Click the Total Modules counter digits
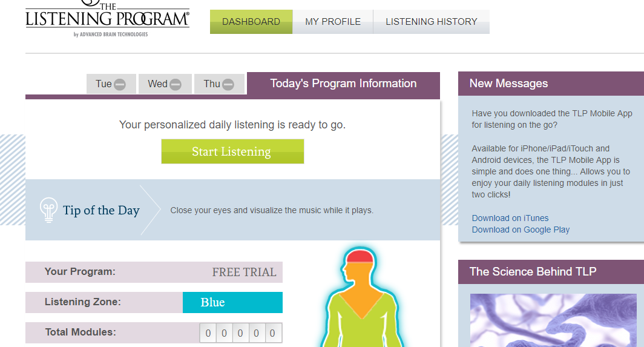 [241, 333]
